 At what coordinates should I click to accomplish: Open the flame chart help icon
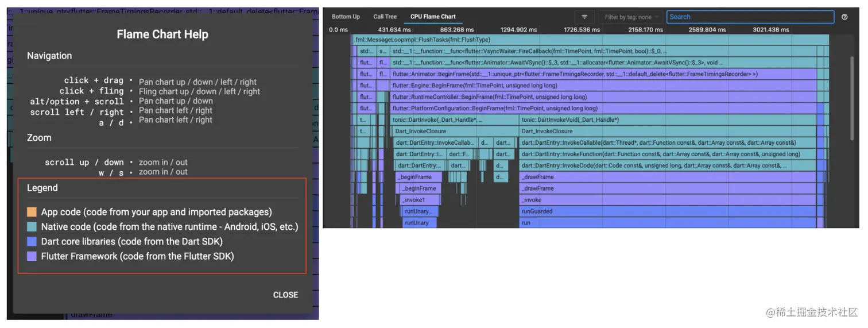(844, 17)
